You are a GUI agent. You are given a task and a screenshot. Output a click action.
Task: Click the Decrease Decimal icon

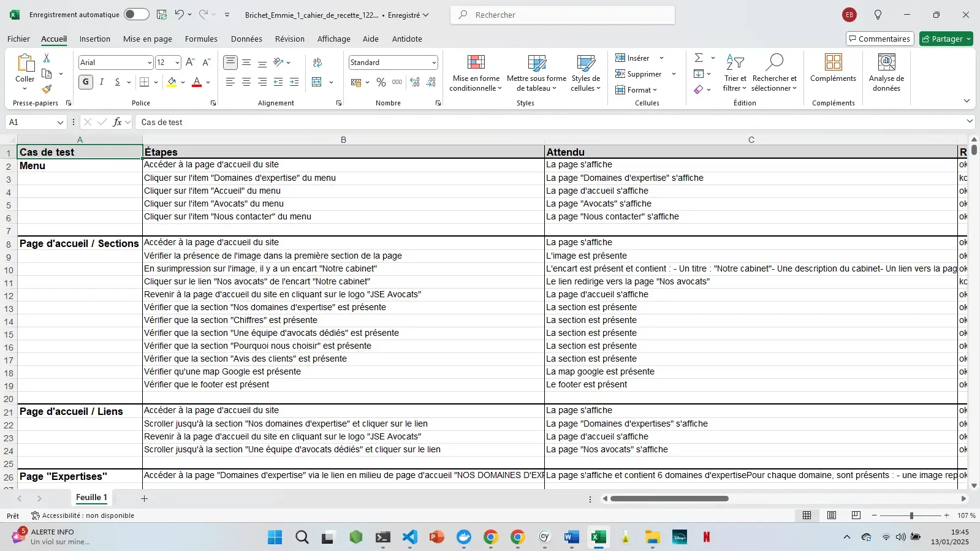[431, 82]
